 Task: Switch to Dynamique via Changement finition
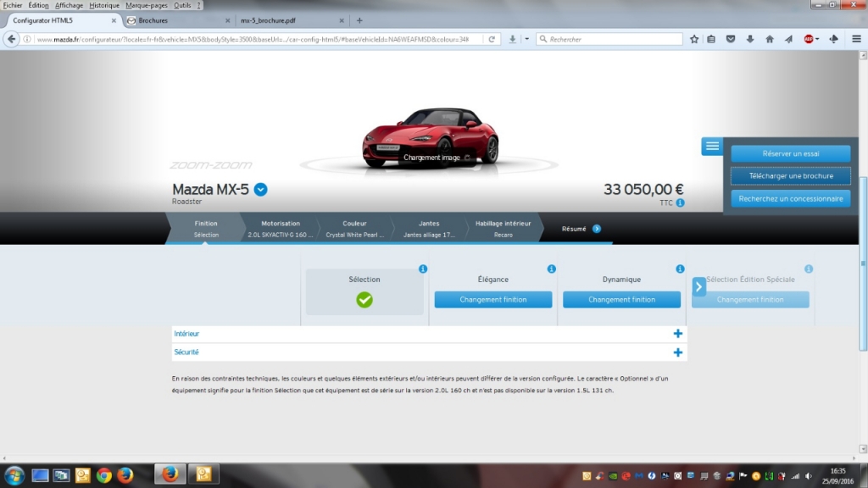[x=621, y=300]
